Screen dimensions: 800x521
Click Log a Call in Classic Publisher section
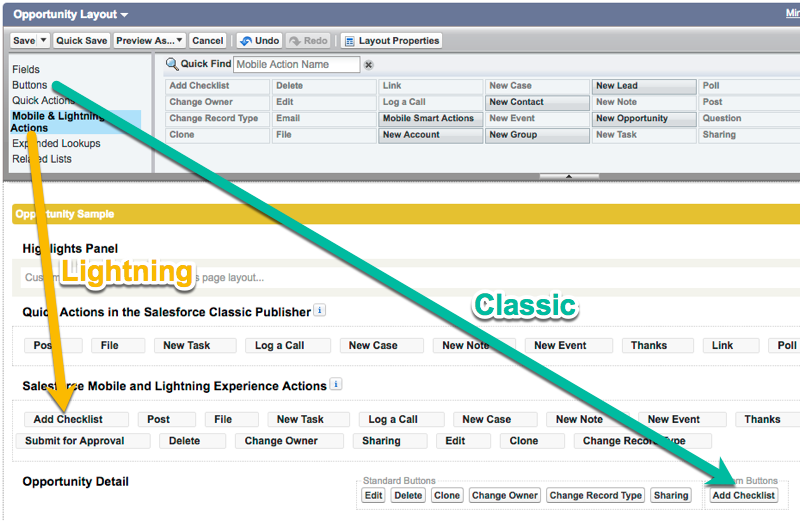point(288,345)
